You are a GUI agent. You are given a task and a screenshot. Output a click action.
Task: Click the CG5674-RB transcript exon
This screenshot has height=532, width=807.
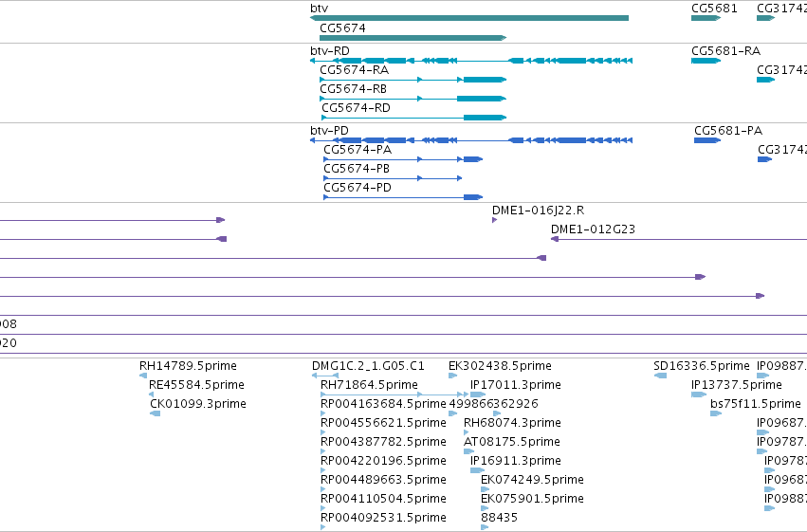pos(481,99)
